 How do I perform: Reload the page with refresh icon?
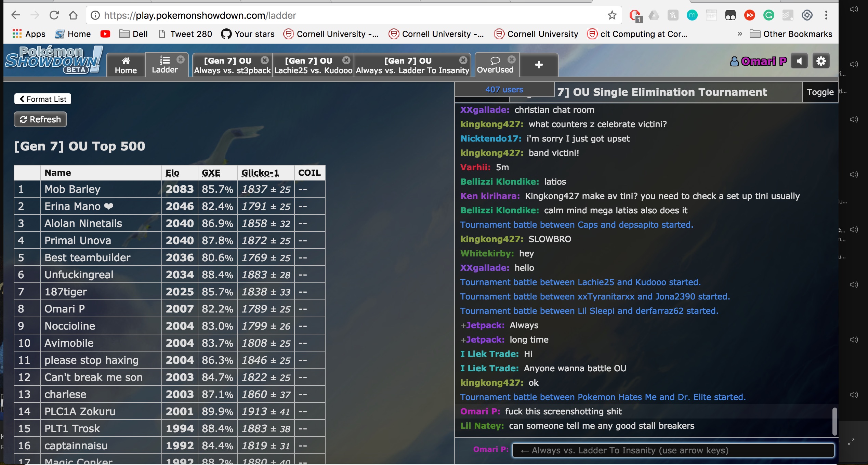coord(54,15)
